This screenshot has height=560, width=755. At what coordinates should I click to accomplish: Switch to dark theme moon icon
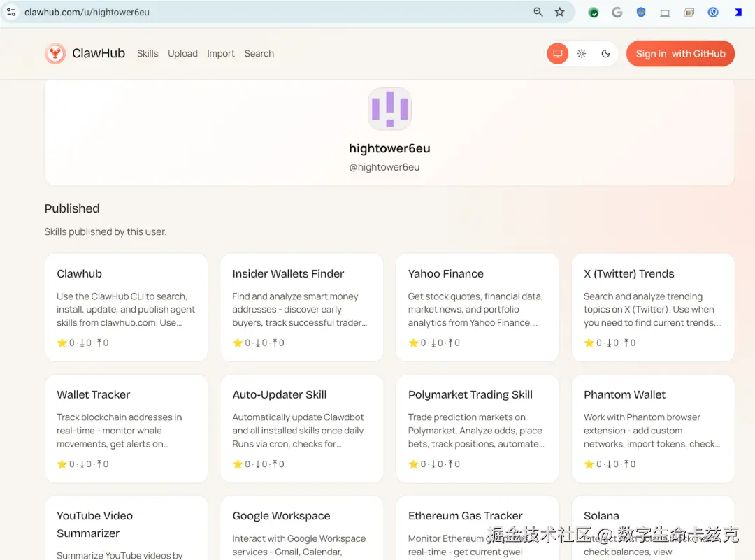605,53
